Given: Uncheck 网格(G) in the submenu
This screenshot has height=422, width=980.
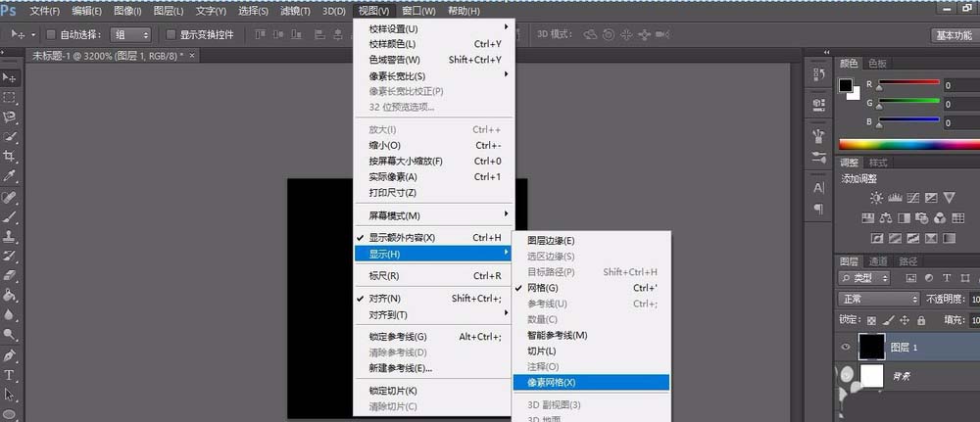Looking at the screenshot, I should pyautogui.click(x=591, y=288).
